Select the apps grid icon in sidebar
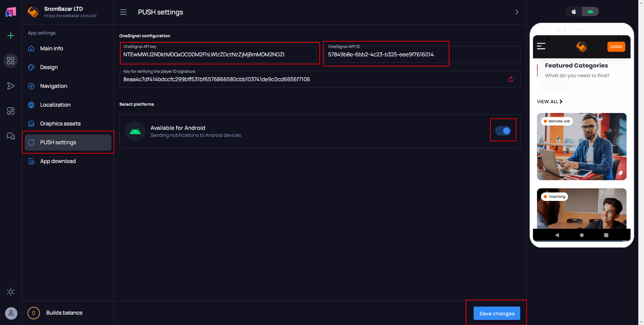The height and width of the screenshot is (325, 644). 11,61
